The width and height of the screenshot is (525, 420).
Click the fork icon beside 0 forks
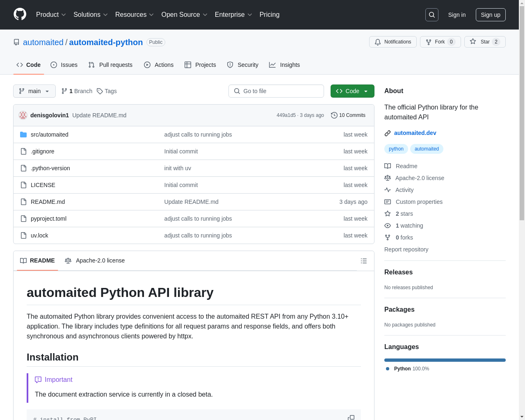tap(388, 237)
